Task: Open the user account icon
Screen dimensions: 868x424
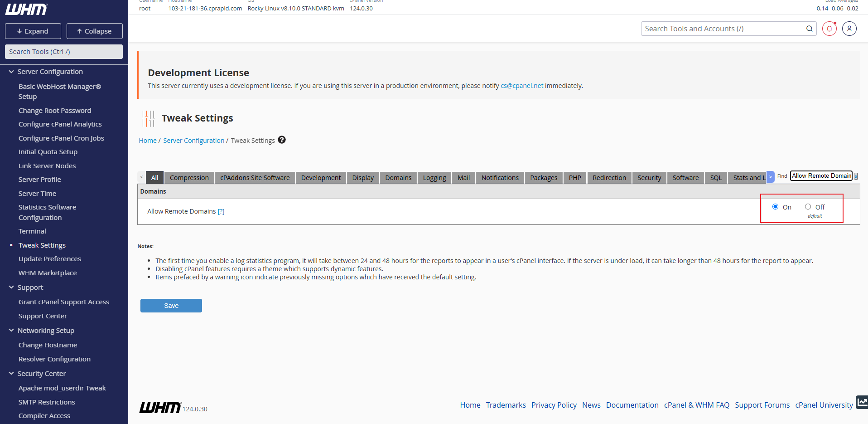Action: [x=849, y=29]
